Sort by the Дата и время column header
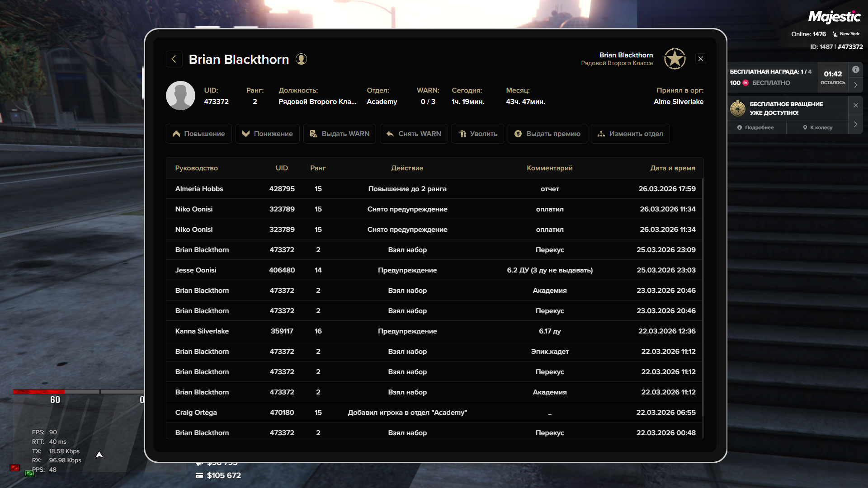Screen dimensions: 868x488 click(x=672, y=168)
